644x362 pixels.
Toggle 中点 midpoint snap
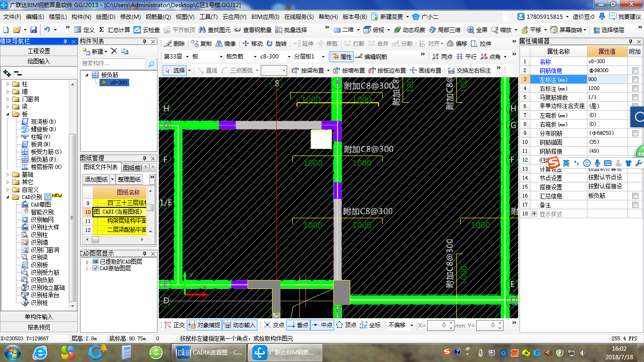pos(322,325)
